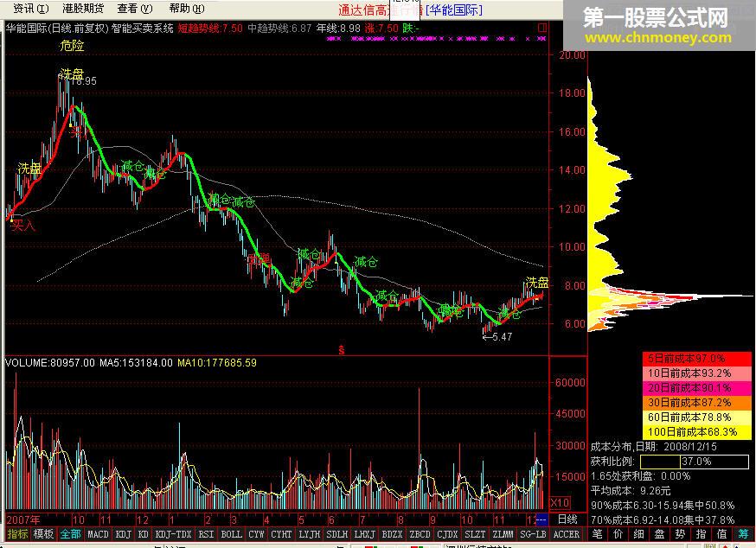Screen dimensions: 756x548
Task: Click the [华能国际] title link
Action: pyautogui.click(x=454, y=10)
